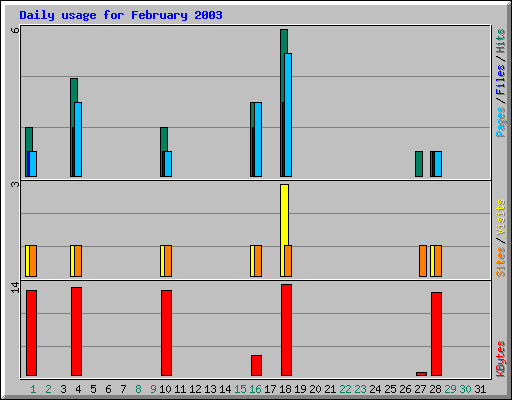The width and height of the screenshot is (512, 400).
Task: Click the x-axis day number 25
Action: tap(390, 389)
